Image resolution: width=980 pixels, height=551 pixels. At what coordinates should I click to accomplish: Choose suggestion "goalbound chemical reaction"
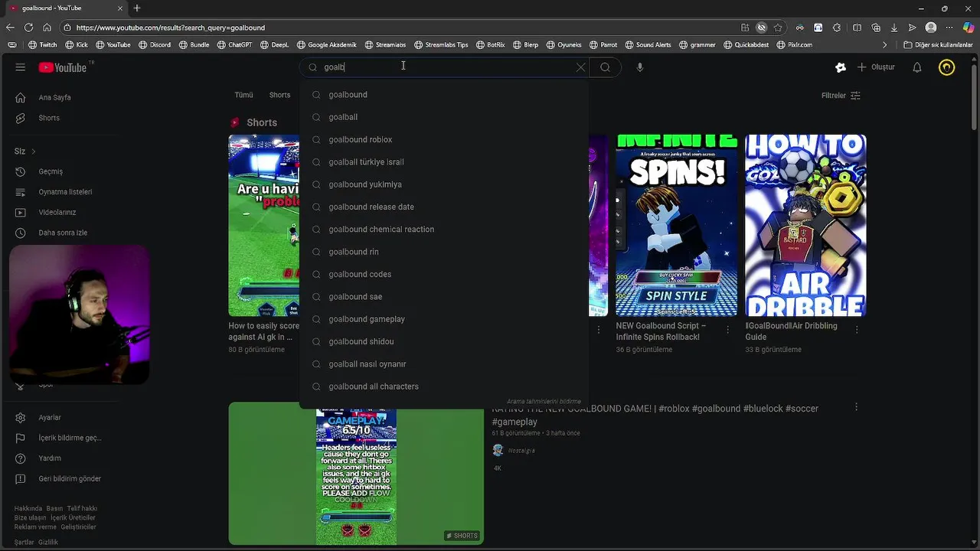(444, 230)
